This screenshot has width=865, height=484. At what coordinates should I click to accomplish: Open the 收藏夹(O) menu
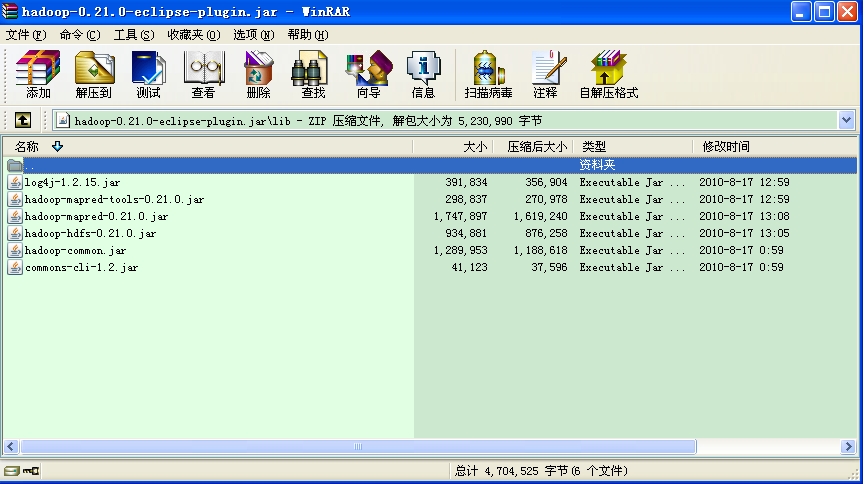pyautogui.click(x=194, y=35)
